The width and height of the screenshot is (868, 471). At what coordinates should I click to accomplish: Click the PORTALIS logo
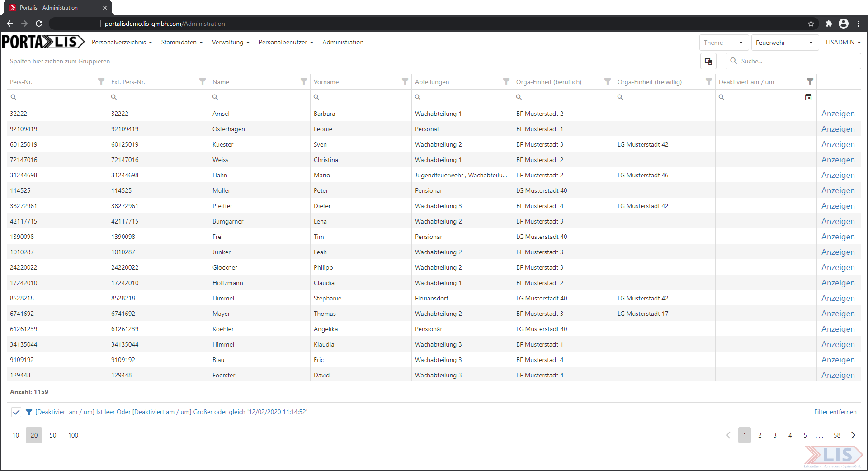pos(43,42)
